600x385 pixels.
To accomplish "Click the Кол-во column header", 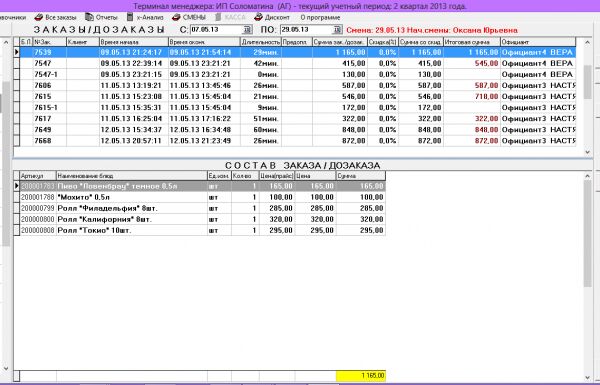I will 245,176.
